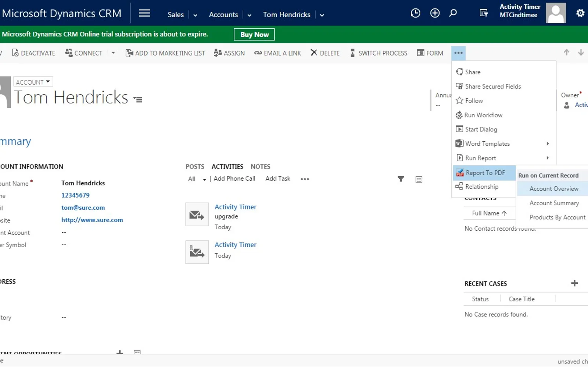This screenshot has width=588, height=368.
Task: Open Accounts in navigation bar
Action: [223, 15]
